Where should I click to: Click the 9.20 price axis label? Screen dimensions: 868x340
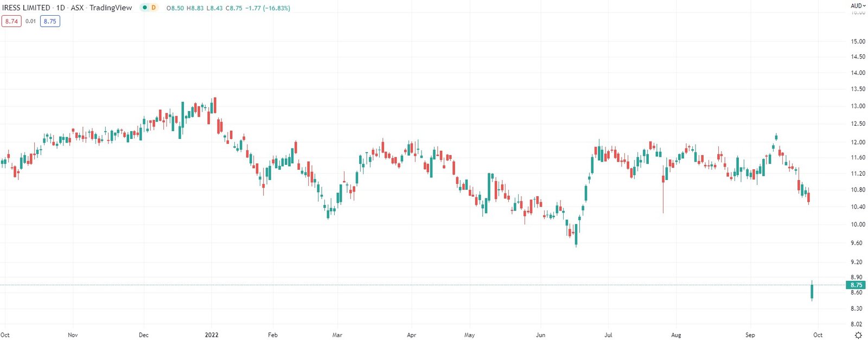pos(856,262)
